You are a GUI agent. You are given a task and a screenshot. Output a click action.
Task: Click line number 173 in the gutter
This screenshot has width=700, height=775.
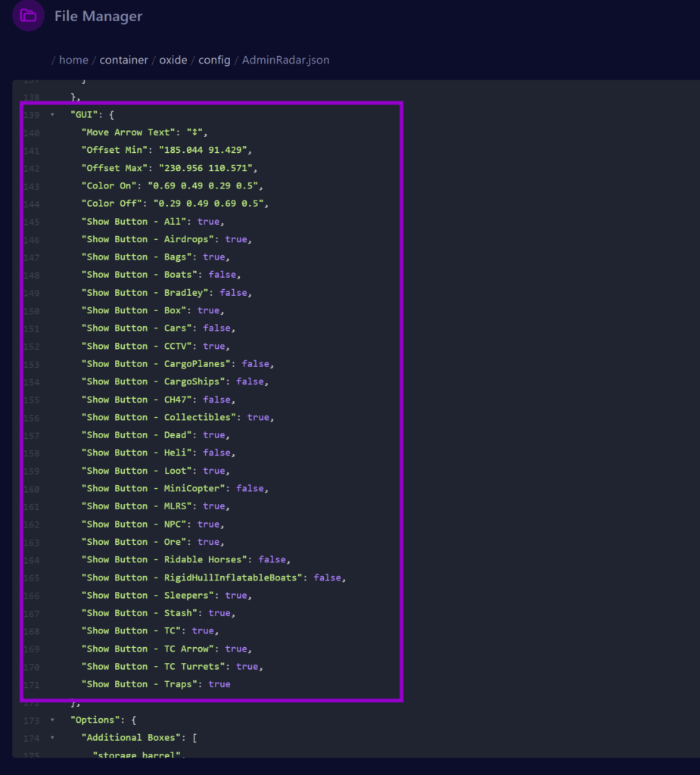pos(31,721)
